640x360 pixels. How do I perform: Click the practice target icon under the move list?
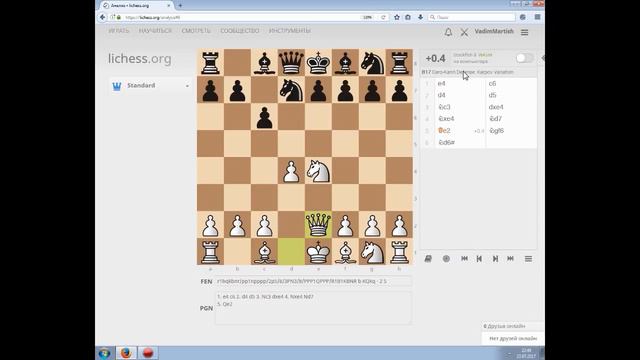446,259
